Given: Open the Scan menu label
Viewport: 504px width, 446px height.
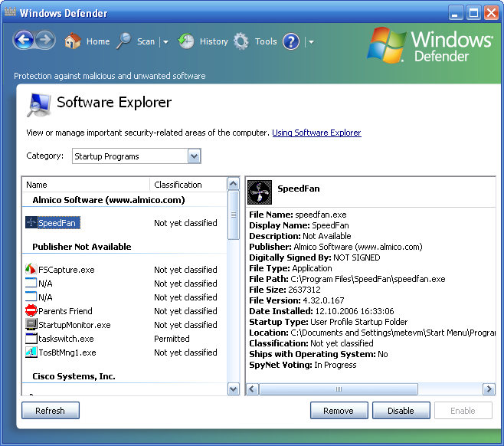Looking at the screenshot, I should point(146,41).
